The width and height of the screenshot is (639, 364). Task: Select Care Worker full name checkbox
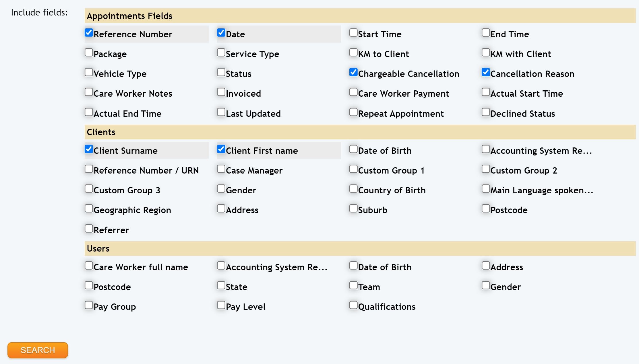(x=89, y=266)
